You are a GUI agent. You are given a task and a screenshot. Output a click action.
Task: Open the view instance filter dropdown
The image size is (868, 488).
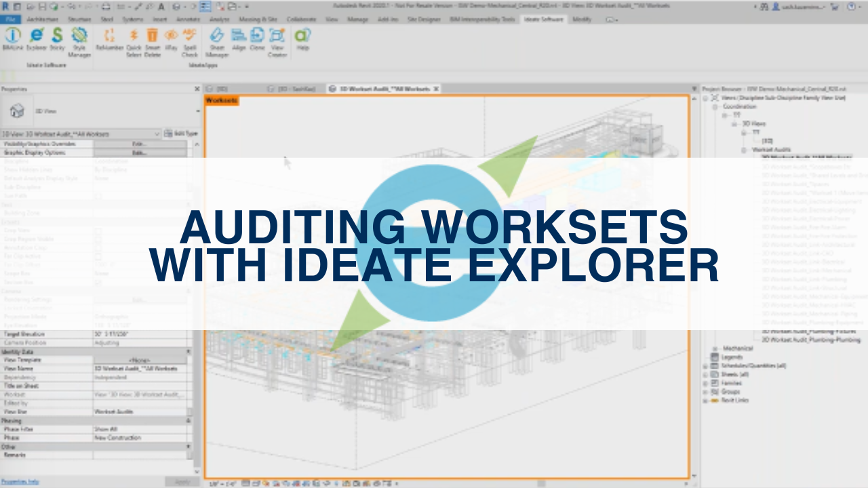[81, 134]
